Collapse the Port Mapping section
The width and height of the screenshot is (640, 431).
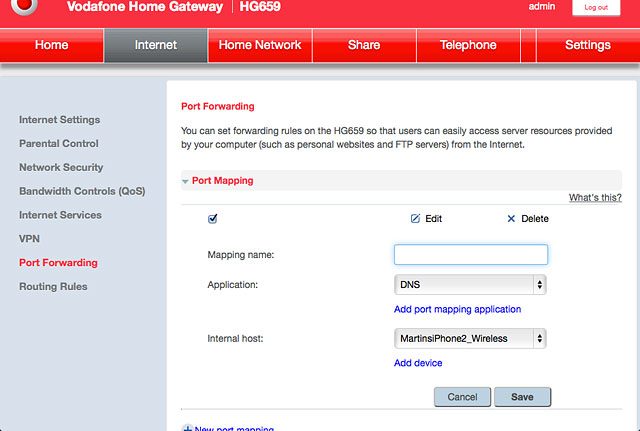[185, 181]
